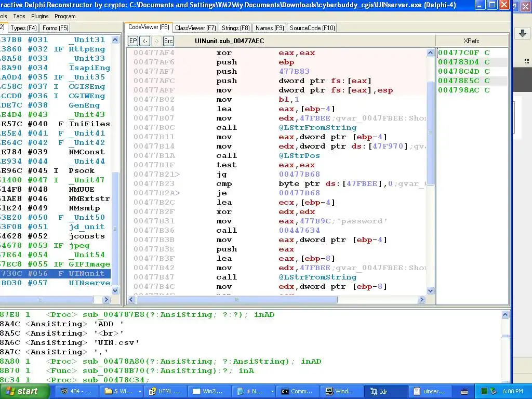Select the GIFImage unit row
Image resolution: width=532 pixels, height=399 pixels.
[55, 264]
